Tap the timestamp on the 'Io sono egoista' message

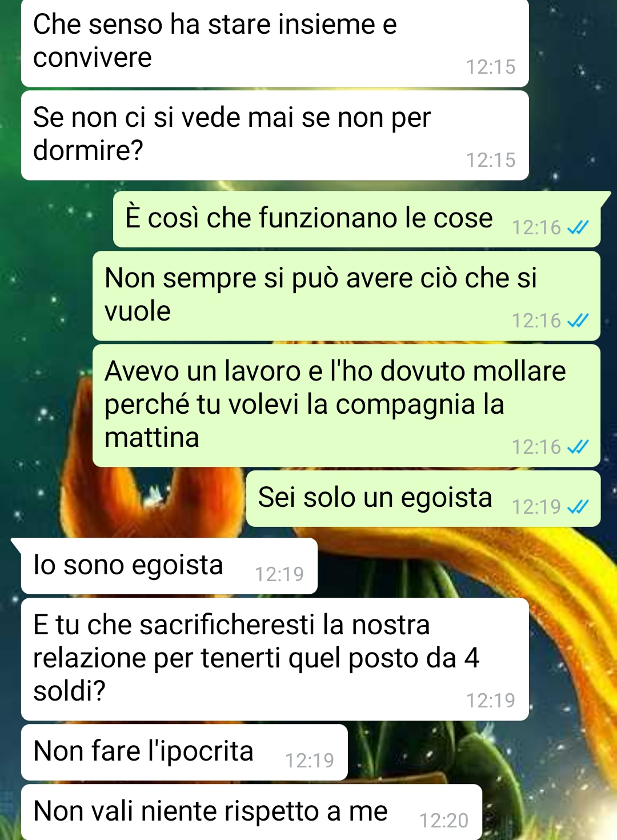pos(279,574)
